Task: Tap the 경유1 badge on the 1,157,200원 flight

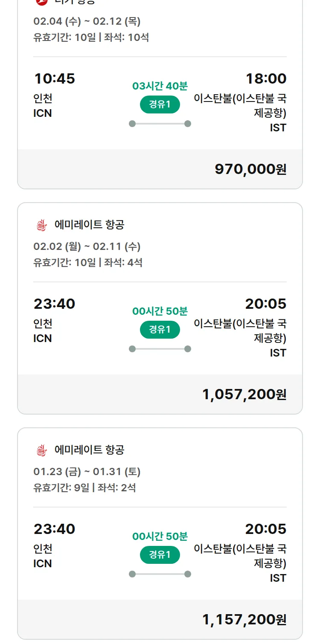Action: pyautogui.click(x=160, y=555)
